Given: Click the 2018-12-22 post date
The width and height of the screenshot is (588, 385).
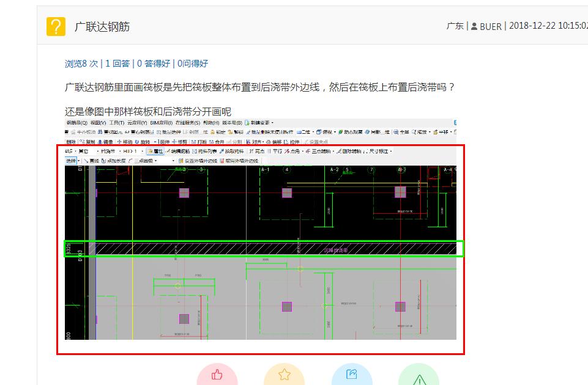Looking at the screenshot, I should pos(532,26).
